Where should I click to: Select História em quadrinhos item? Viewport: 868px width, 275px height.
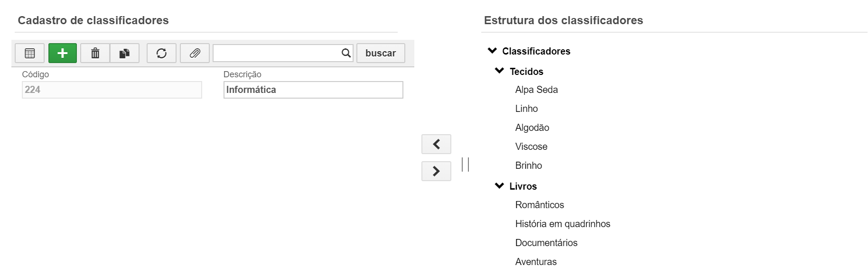coord(563,224)
